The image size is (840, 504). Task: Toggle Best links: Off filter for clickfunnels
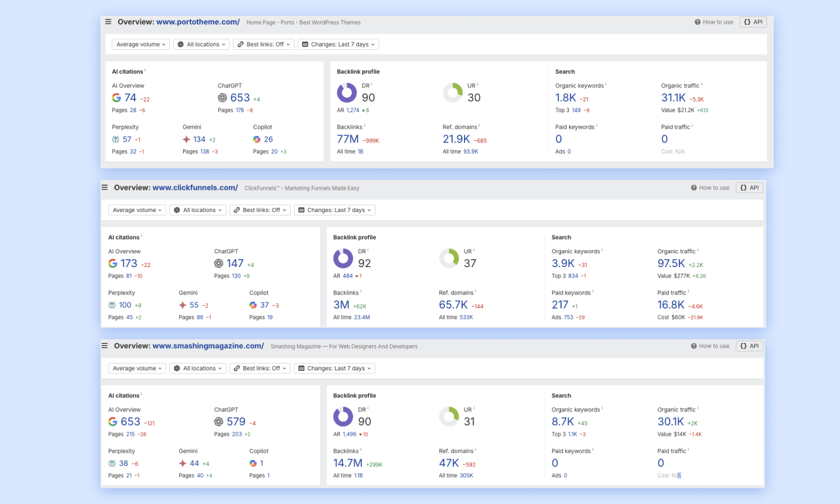tap(260, 210)
